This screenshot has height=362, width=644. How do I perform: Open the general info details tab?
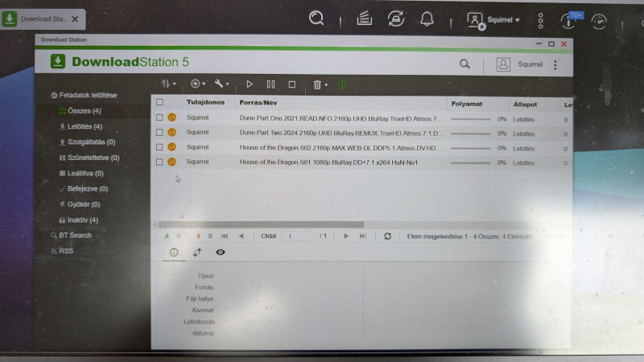click(174, 252)
